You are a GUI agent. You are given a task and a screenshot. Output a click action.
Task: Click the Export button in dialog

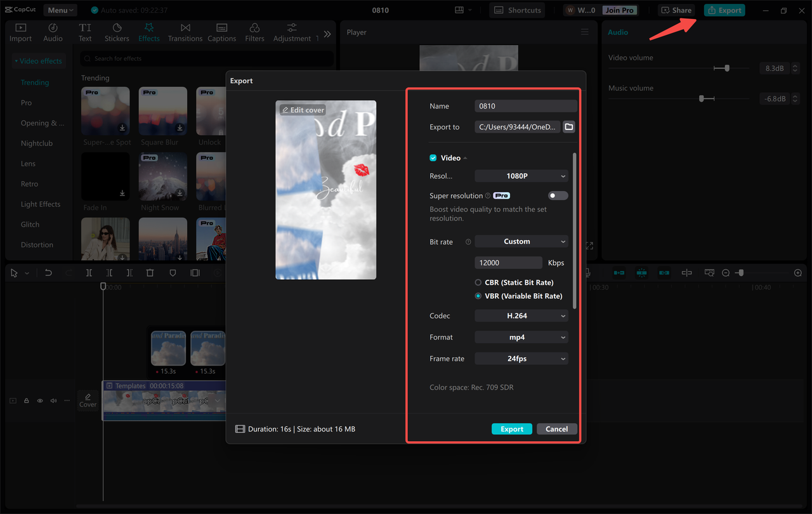[x=512, y=429]
